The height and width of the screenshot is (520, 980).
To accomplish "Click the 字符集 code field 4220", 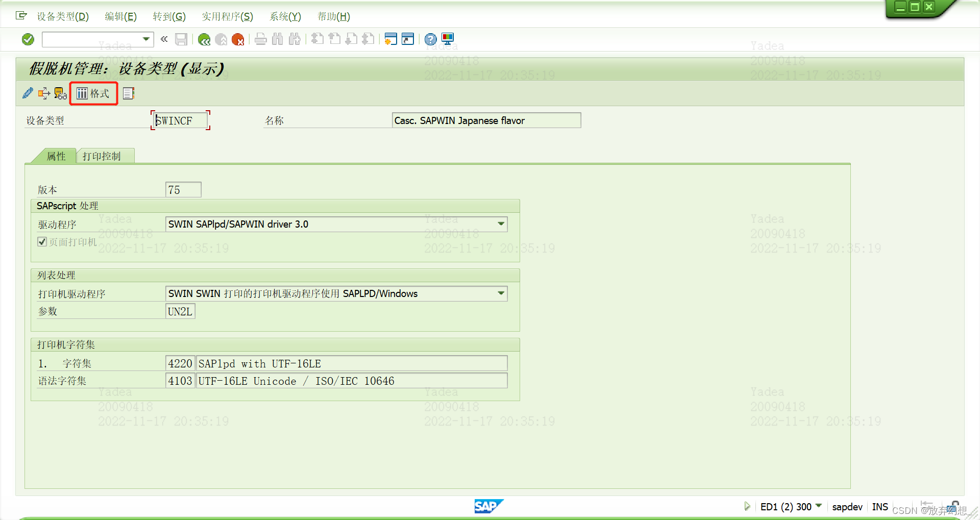I will tap(180, 363).
